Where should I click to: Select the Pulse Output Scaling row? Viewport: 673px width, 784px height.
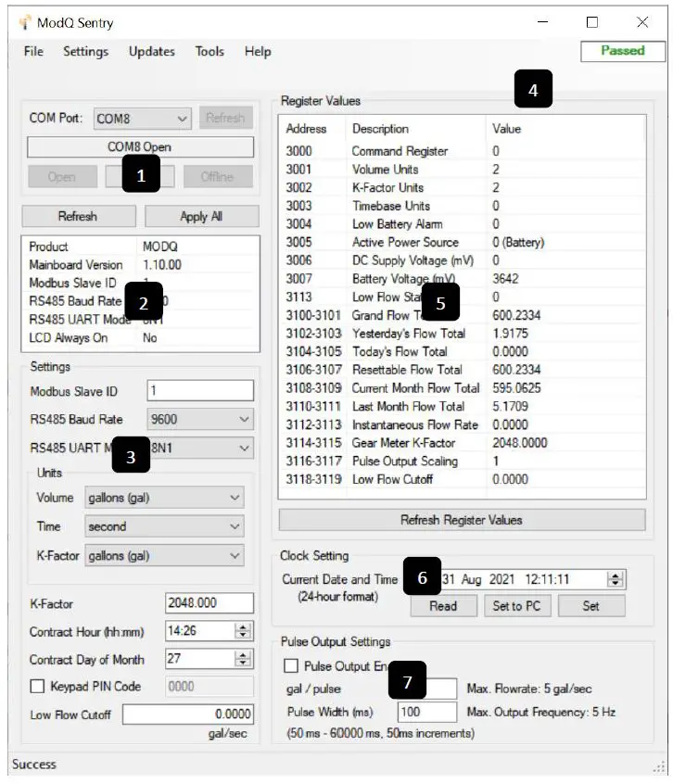pyautogui.click(x=462, y=461)
